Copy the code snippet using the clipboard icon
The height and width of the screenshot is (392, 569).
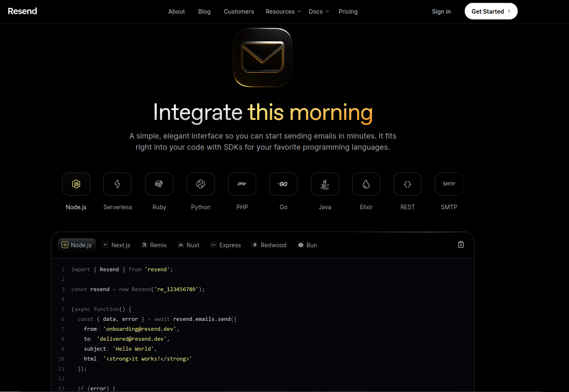(x=461, y=244)
